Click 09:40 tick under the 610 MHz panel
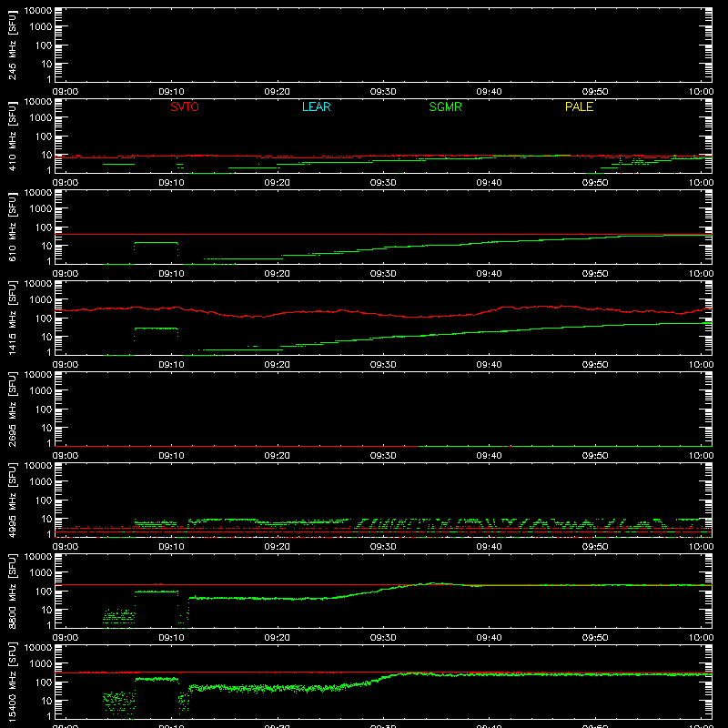 click(x=489, y=274)
